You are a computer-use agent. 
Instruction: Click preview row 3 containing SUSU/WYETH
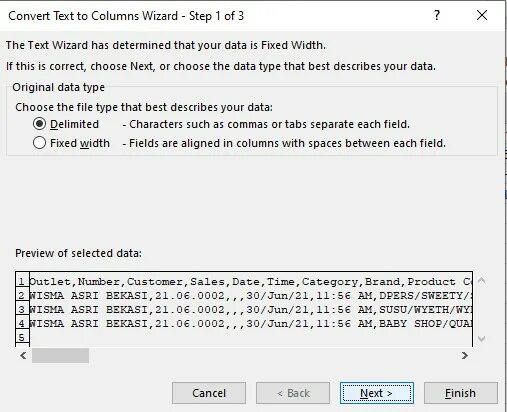pos(251,310)
